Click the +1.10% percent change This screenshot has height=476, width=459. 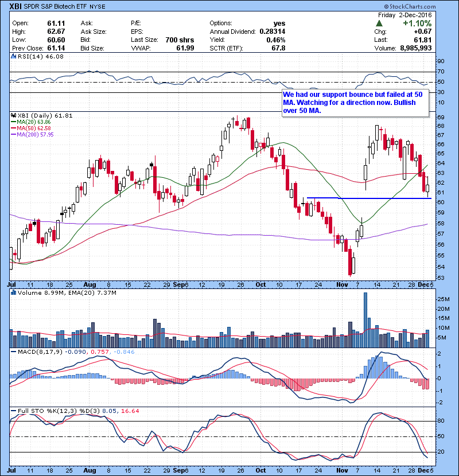coord(417,24)
